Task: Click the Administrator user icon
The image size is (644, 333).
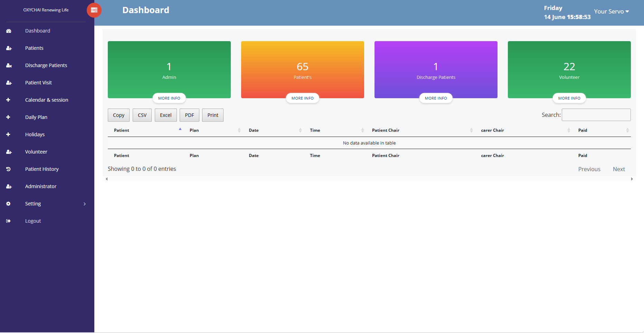Action: (9, 186)
